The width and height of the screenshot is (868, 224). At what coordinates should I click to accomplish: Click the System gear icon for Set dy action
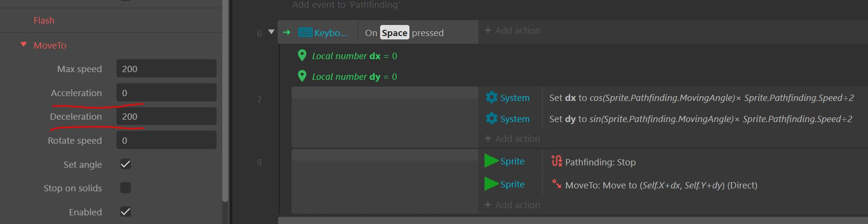coord(491,118)
